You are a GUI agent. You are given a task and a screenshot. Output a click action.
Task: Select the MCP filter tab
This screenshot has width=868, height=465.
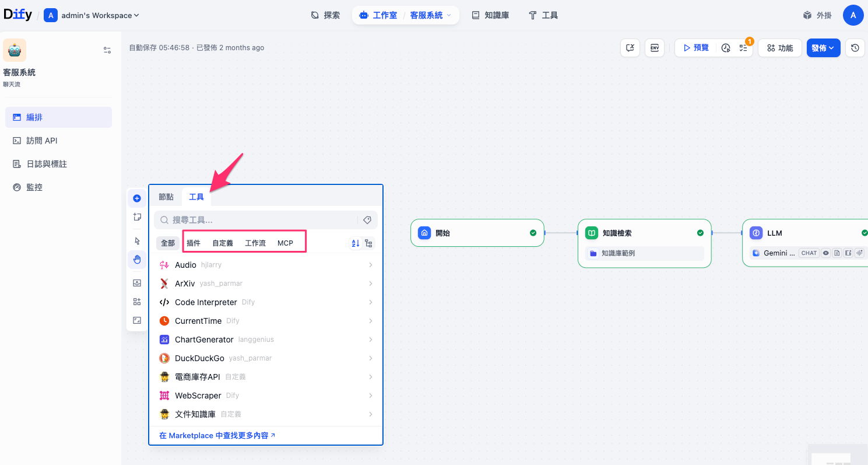(285, 243)
